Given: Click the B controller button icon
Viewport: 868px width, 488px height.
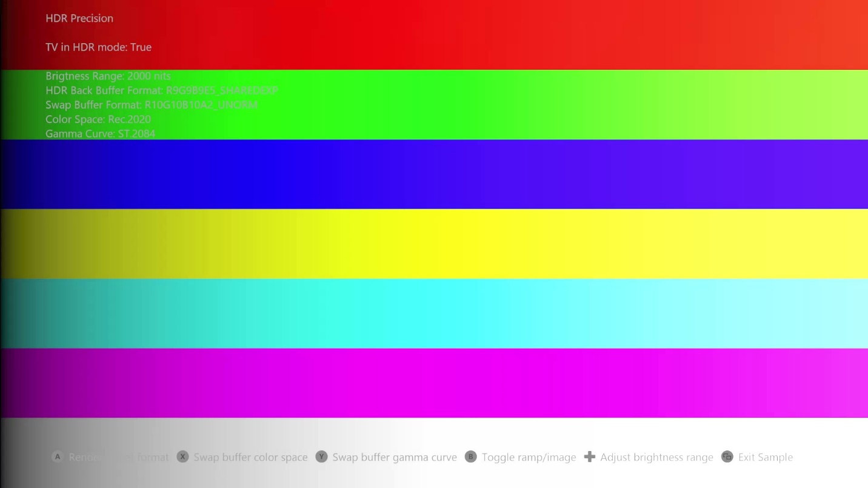Looking at the screenshot, I should pos(470,456).
